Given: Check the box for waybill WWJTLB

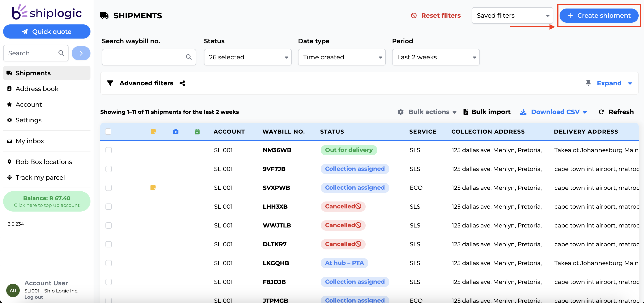Looking at the screenshot, I should pos(109,225).
